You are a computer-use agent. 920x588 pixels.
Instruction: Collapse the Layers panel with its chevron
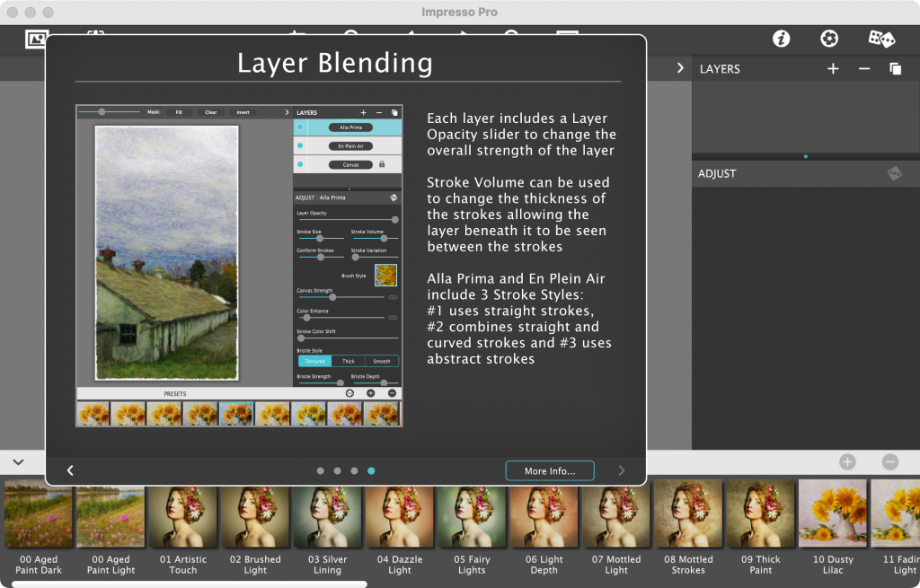click(680, 69)
